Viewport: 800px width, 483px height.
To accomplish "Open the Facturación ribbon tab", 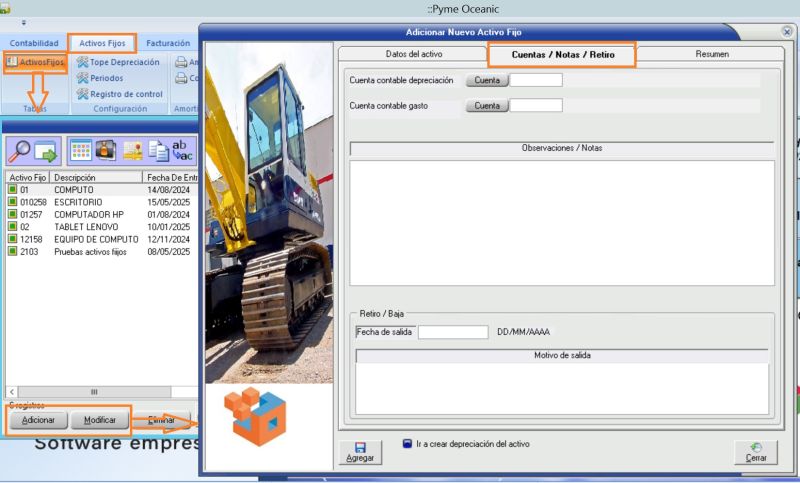I will (x=167, y=43).
